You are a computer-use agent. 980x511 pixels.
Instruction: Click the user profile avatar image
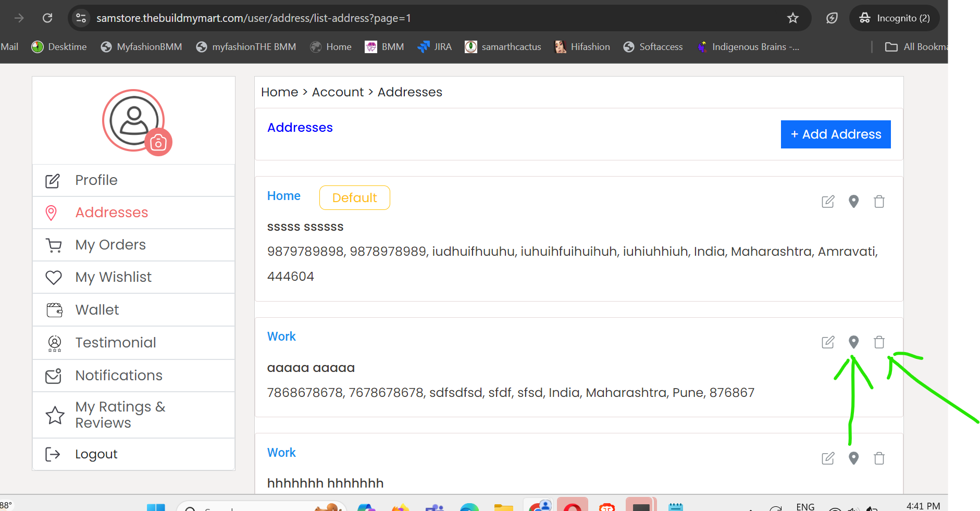[x=134, y=120]
